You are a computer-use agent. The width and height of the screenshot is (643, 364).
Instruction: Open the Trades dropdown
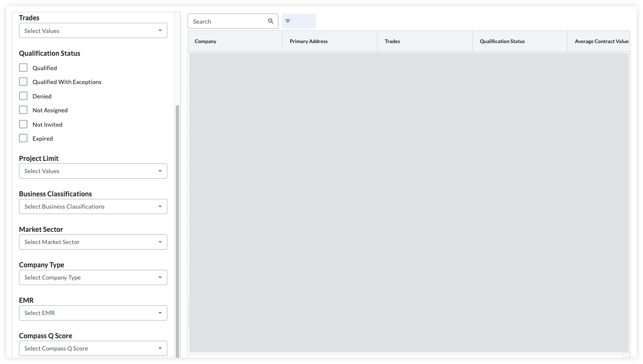click(x=93, y=31)
